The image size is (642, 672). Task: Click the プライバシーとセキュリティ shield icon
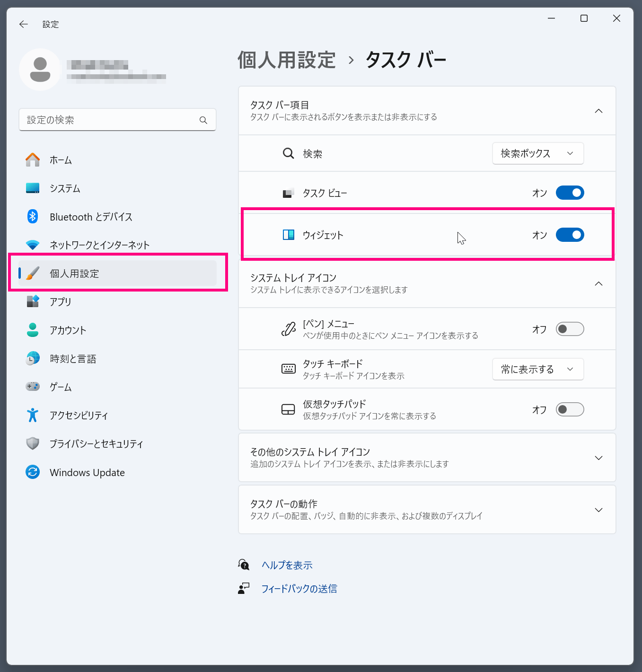(x=33, y=443)
